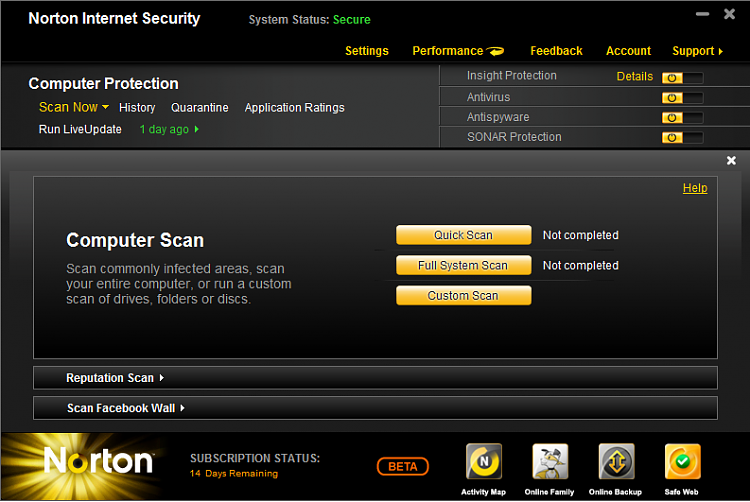Launch the Online Family icon
This screenshot has height=502, width=750.
[x=550, y=461]
